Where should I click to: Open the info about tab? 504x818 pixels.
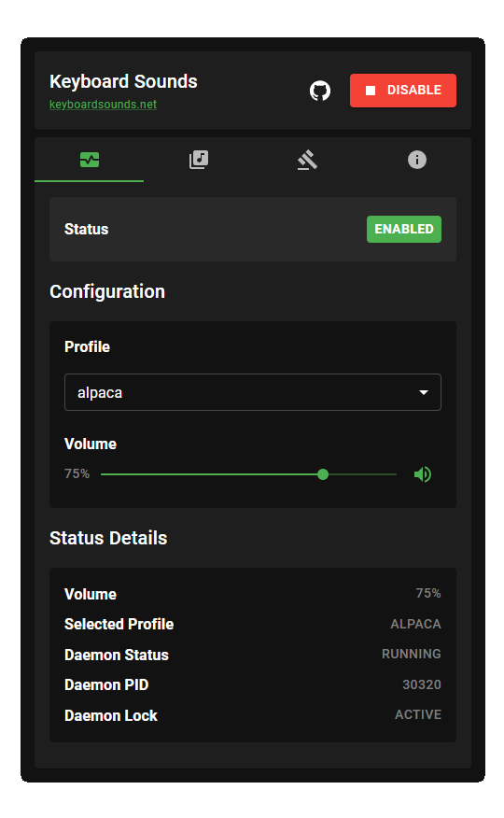tap(416, 160)
